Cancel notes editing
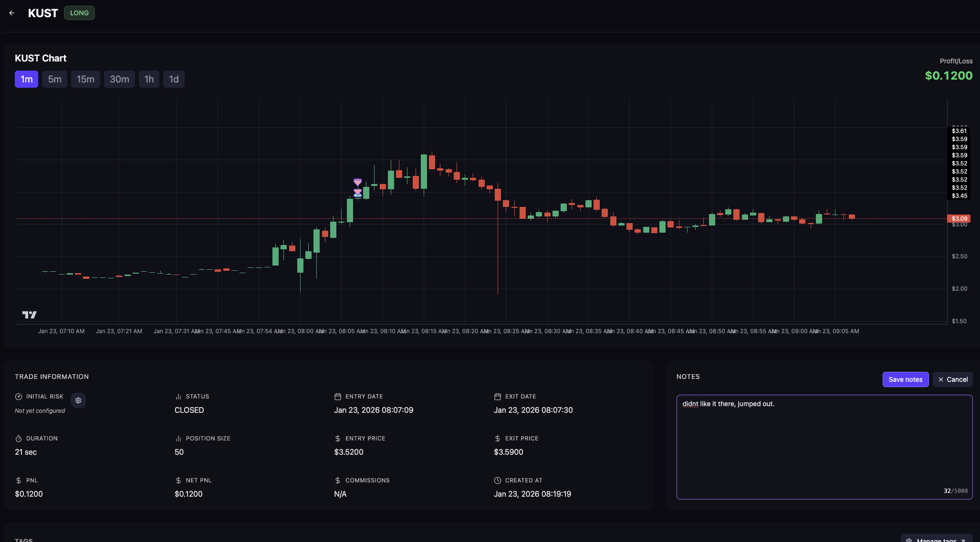Screen dimensions: 980x542 [952, 379]
